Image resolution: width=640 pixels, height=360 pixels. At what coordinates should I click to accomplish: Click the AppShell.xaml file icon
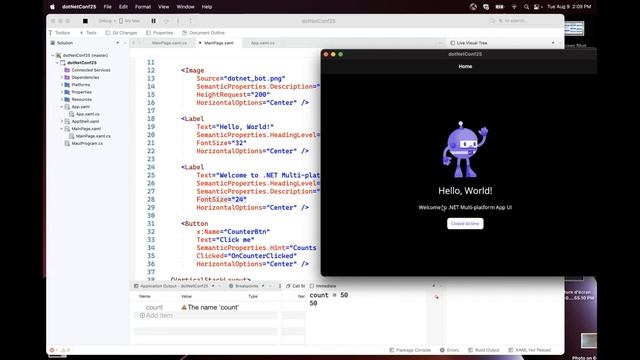[67, 122]
